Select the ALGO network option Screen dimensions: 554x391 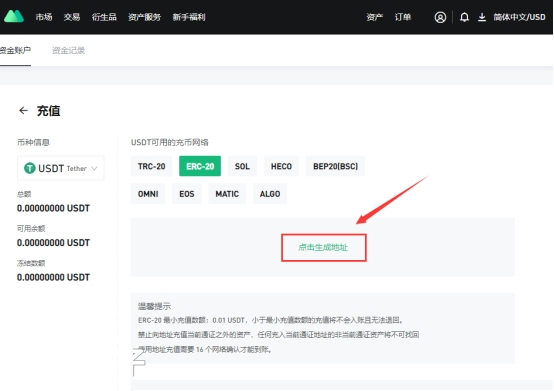[x=270, y=194]
